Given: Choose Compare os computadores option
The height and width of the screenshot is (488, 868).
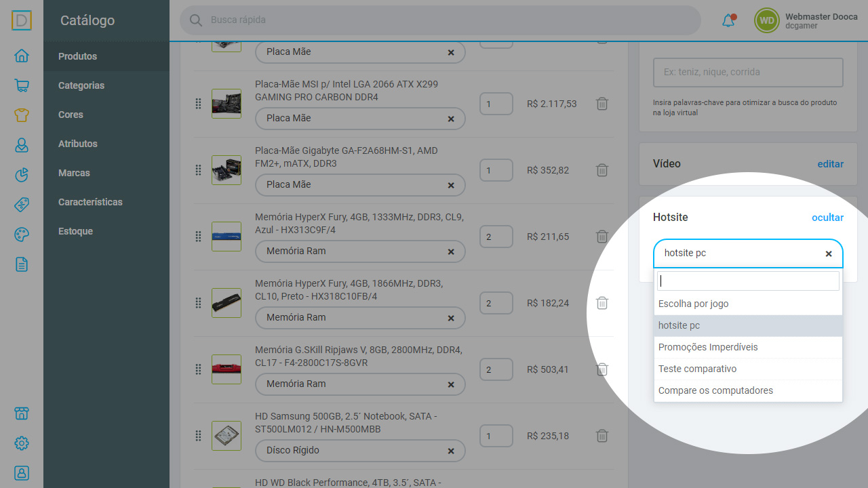Looking at the screenshot, I should click(x=748, y=390).
